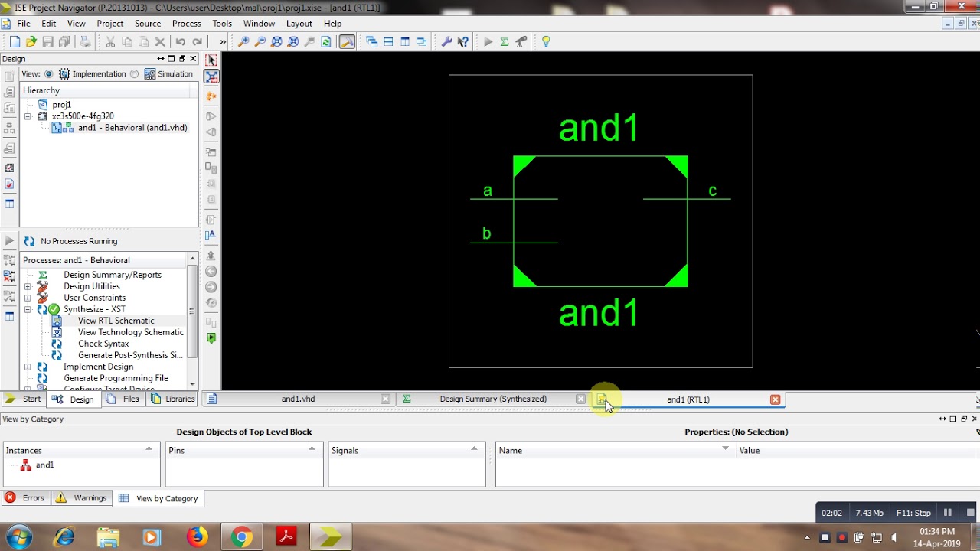Select View RTL Schematic process
The height and width of the screenshot is (551, 980).
[x=116, y=321]
